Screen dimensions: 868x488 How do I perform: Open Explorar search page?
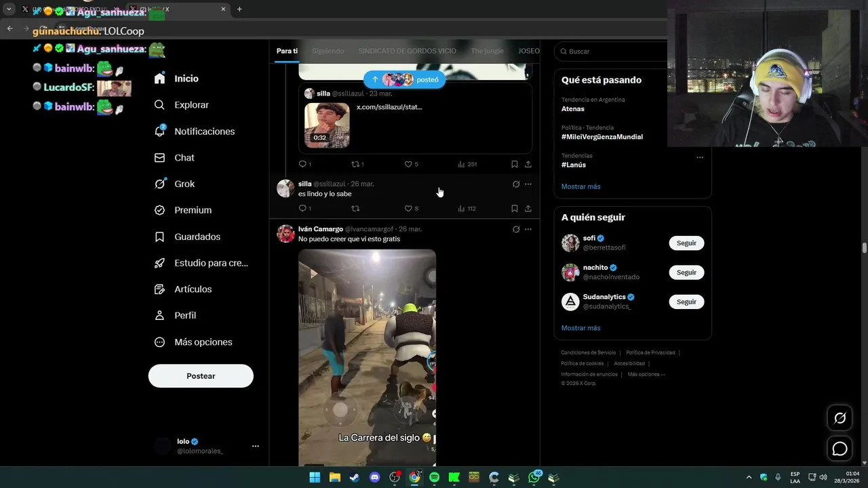click(181, 105)
